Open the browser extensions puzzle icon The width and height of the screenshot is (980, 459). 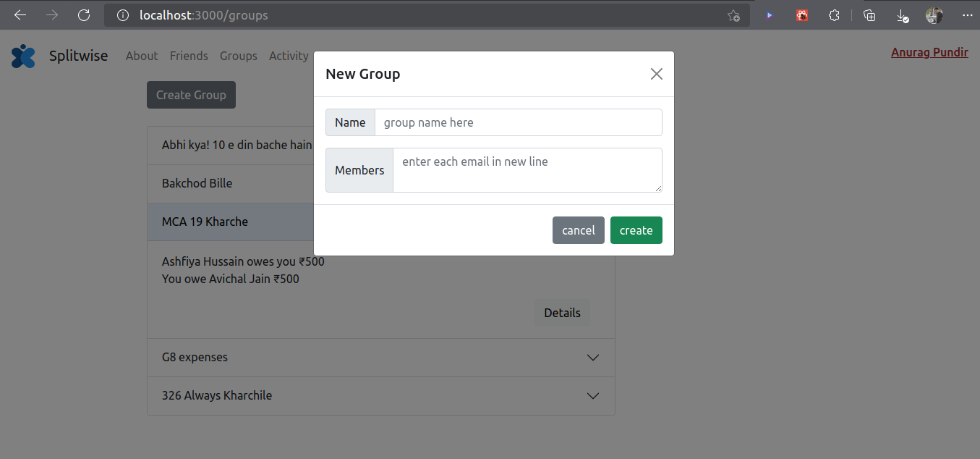point(834,14)
